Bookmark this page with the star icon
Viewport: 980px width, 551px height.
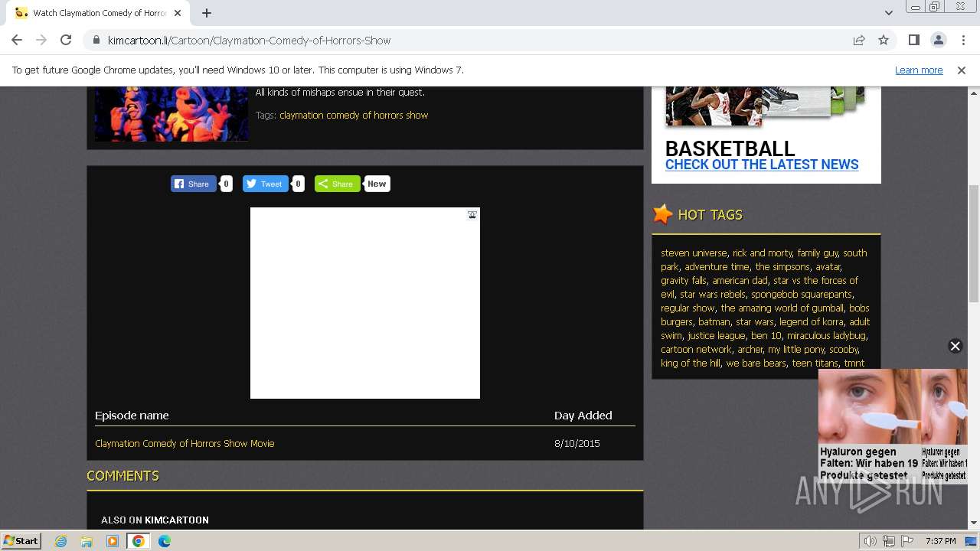884,41
